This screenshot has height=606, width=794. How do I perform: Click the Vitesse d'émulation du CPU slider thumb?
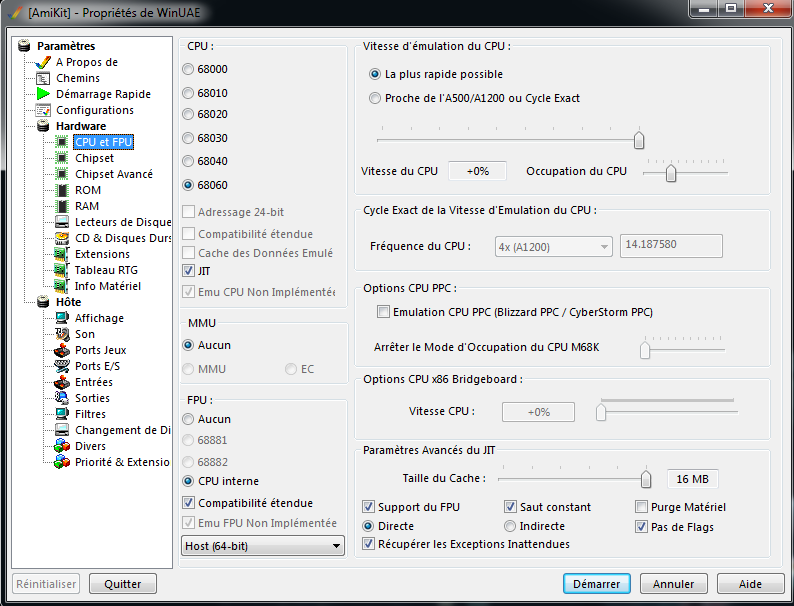click(x=639, y=140)
